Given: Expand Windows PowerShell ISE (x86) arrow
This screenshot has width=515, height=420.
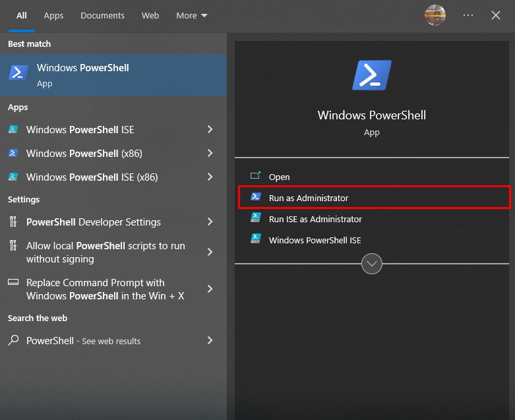Looking at the screenshot, I should point(210,177).
